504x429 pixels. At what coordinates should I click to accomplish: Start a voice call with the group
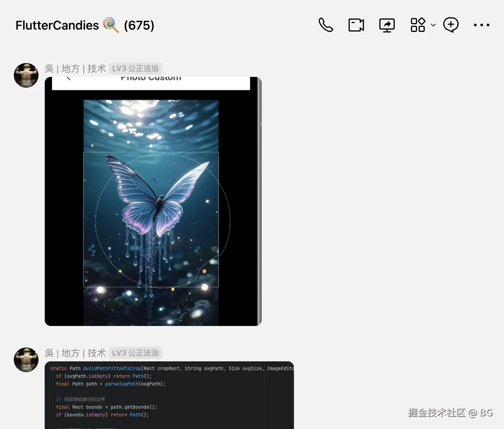pyautogui.click(x=325, y=25)
